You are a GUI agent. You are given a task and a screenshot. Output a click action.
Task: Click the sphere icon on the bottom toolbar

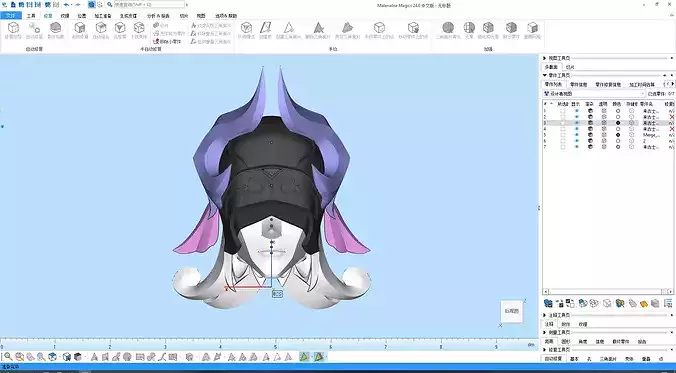pyautogui.click(x=127, y=357)
